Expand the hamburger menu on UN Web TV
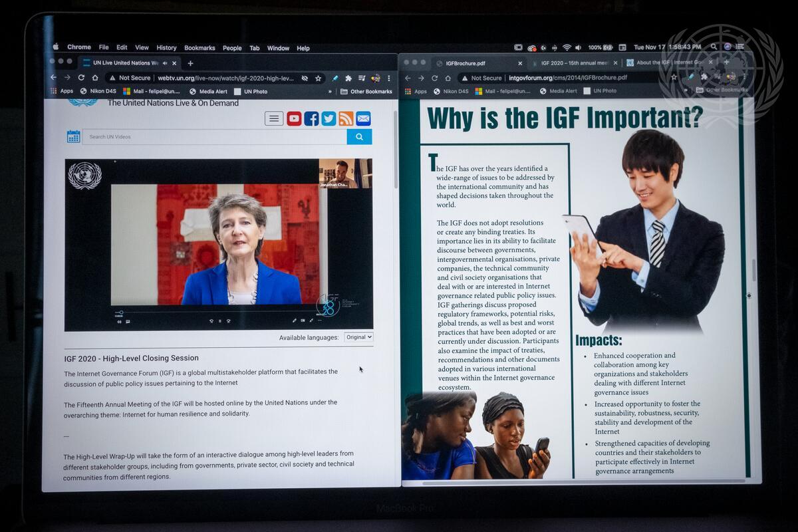Image resolution: width=798 pixels, height=532 pixels. point(274,119)
